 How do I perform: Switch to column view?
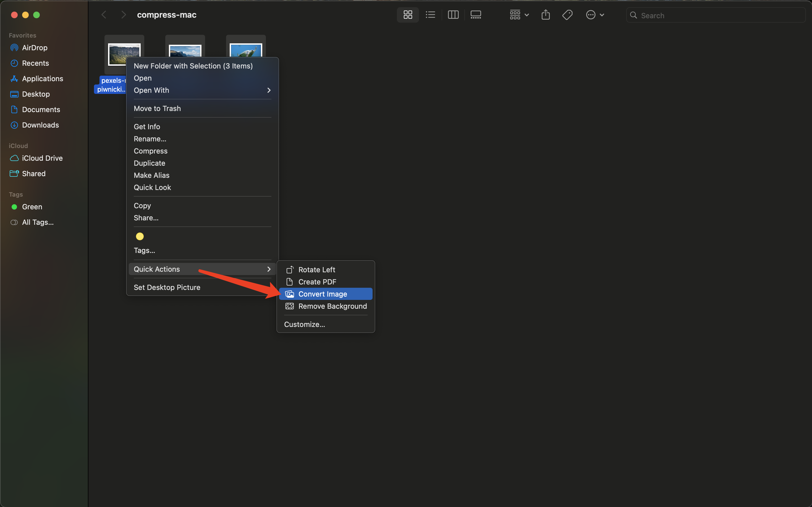pyautogui.click(x=453, y=14)
